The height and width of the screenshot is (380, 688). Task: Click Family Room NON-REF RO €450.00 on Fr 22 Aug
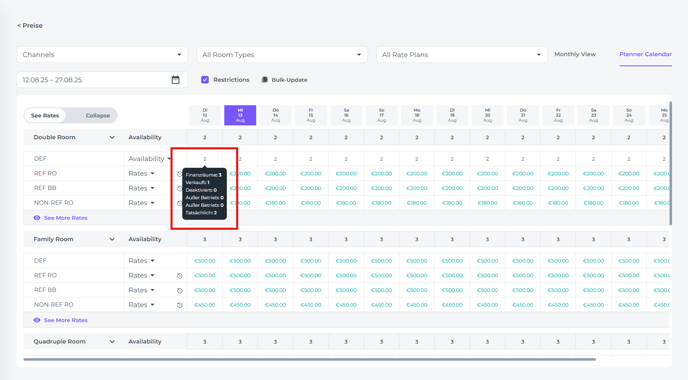click(x=558, y=305)
